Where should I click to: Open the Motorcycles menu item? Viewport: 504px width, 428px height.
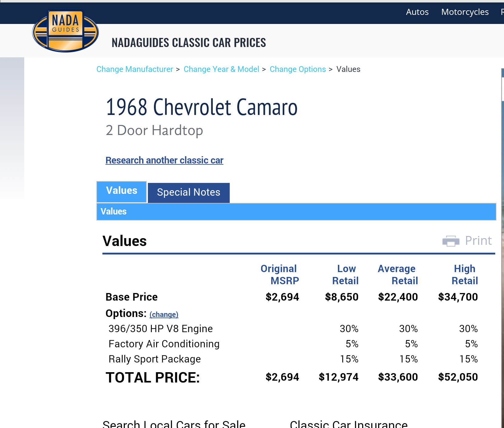click(465, 12)
